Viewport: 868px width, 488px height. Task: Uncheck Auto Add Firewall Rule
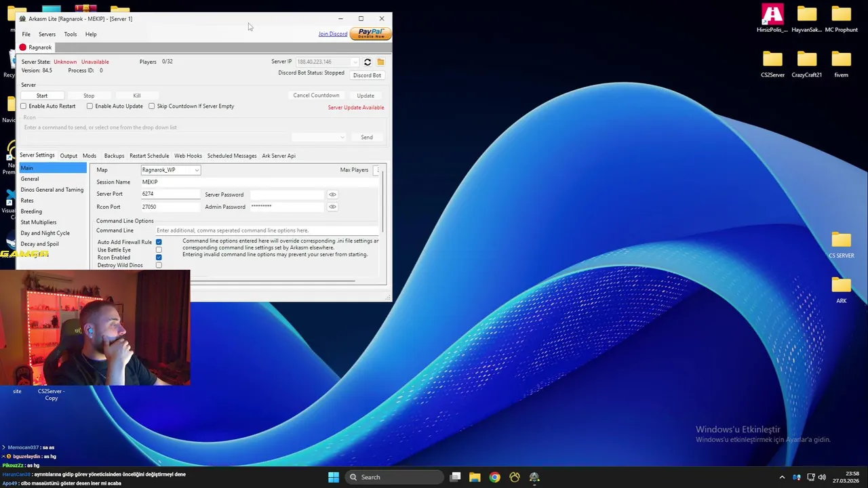[x=159, y=242]
